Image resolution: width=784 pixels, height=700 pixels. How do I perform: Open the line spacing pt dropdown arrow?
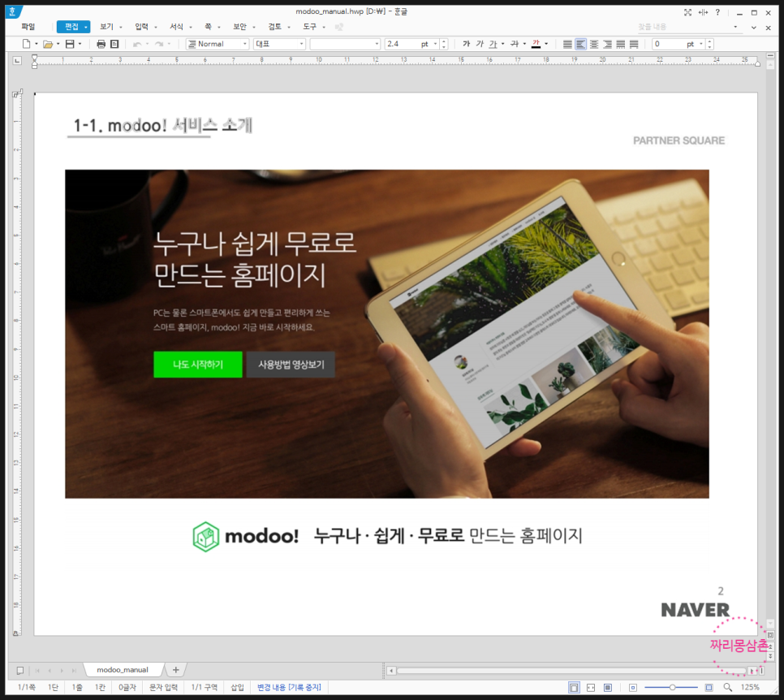click(x=701, y=44)
